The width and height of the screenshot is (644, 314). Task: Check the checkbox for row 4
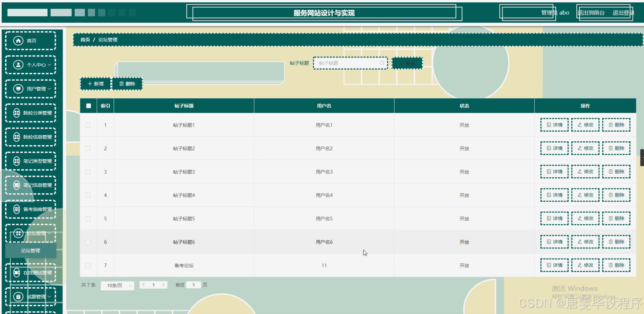88,195
